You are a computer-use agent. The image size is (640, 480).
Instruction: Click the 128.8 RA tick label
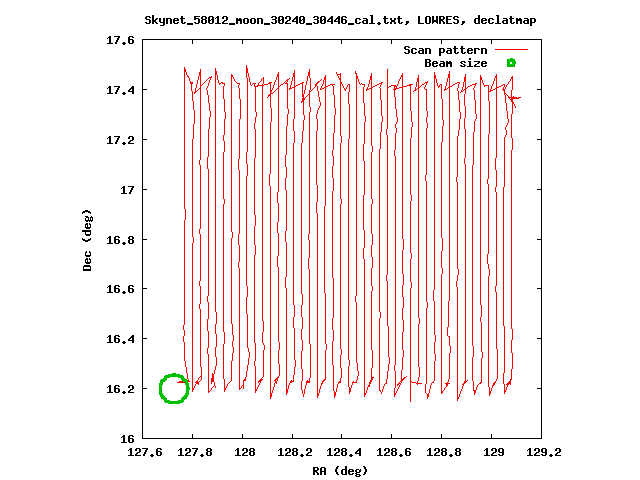pyautogui.click(x=444, y=452)
